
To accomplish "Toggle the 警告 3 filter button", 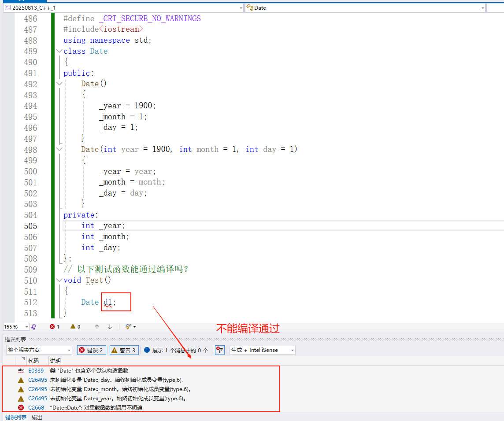I will click(124, 350).
